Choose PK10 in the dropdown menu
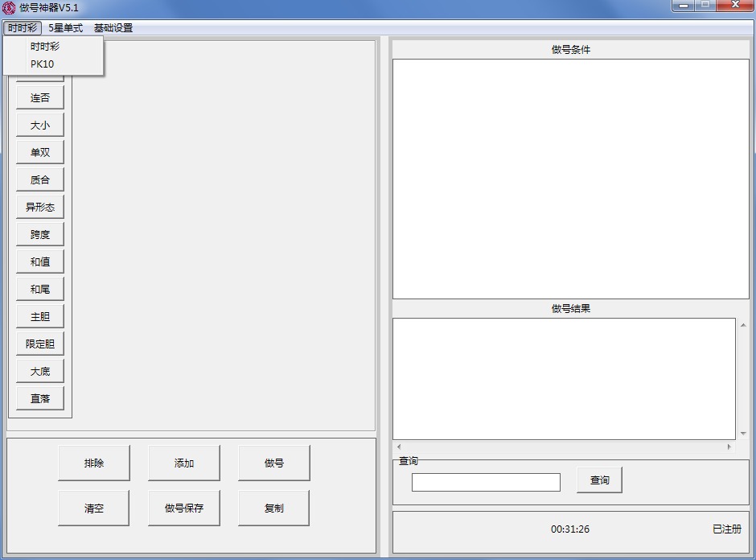Image resolution: width=756 pixels, height=560 pixels. click(x=43, y=64)
